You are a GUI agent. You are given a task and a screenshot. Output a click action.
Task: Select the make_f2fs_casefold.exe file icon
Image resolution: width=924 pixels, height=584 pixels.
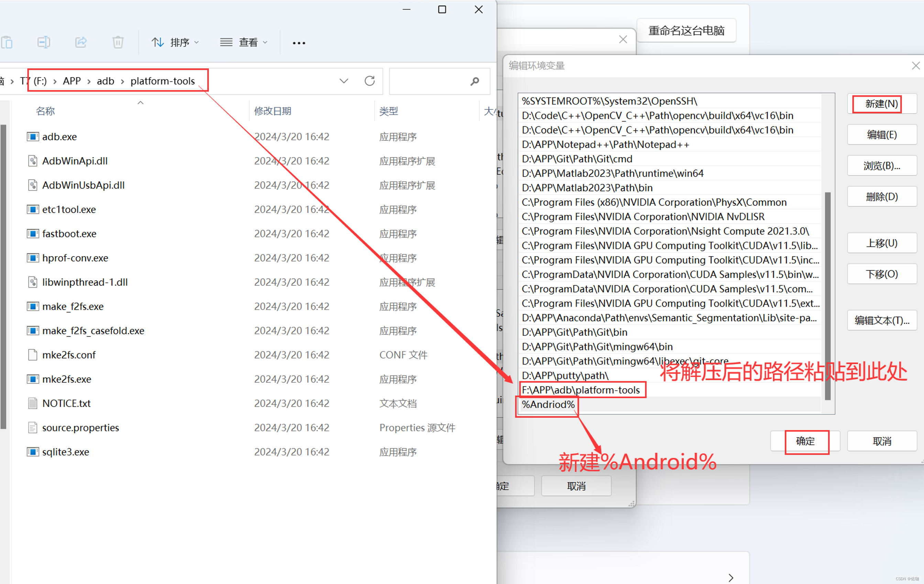tap(33, 331)
